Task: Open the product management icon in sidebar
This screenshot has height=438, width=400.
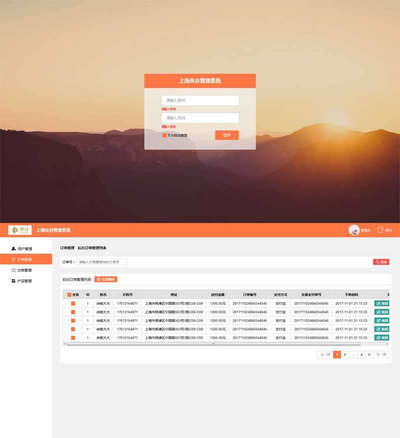Action: point(14,281)
